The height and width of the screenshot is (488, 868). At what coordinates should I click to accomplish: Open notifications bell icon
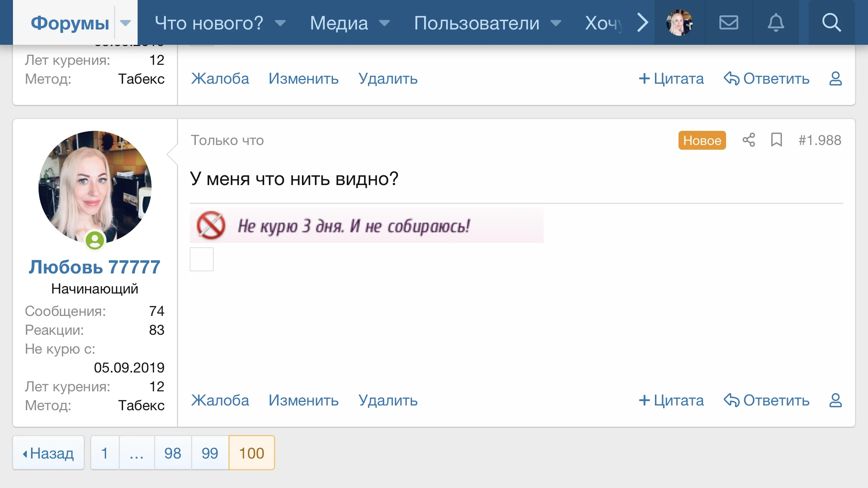776,22
